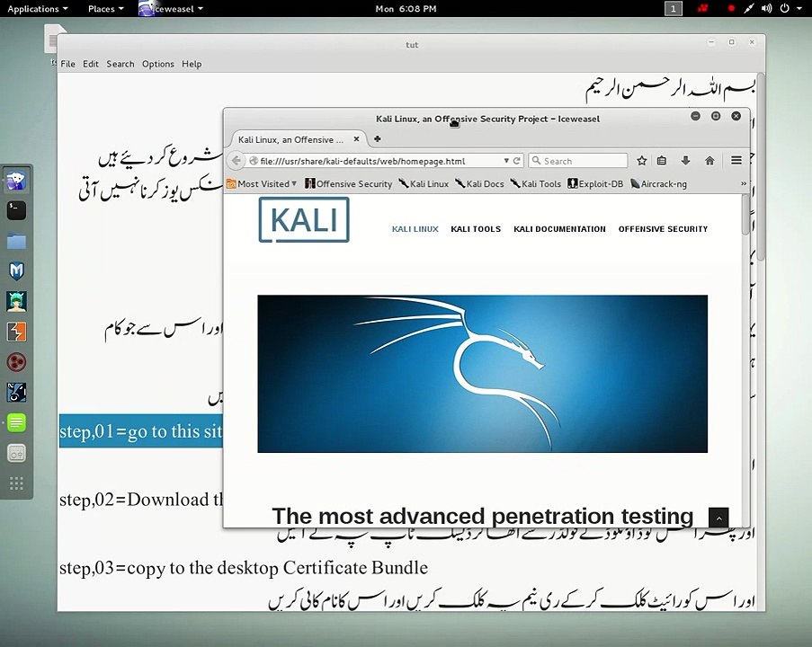This screenshot has width=812, height=647.
Task: Expand Most Visited bookmarks dropdown
Action: click(x=262, y=183)
